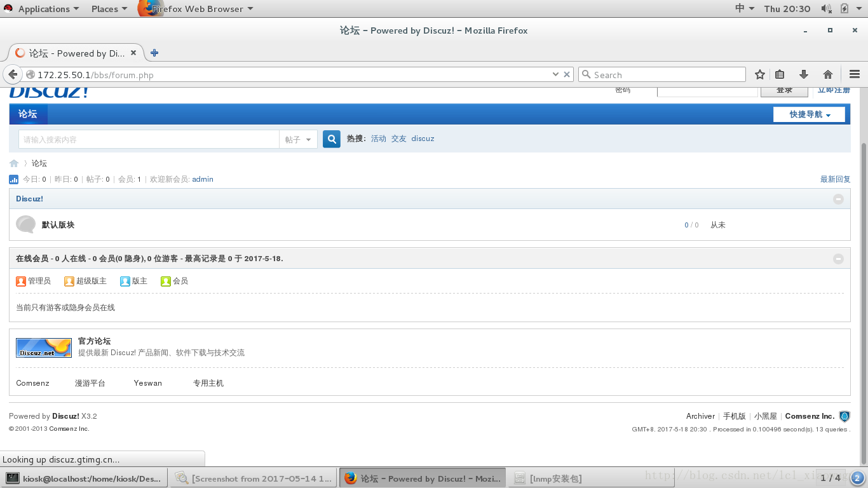Open the 默认版块 forum board
Viewport: 868px width, 488px height.
pos(58,225)
